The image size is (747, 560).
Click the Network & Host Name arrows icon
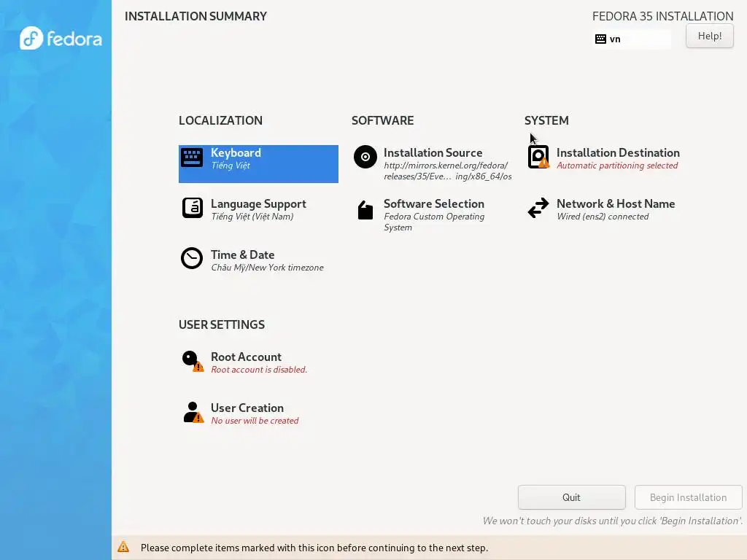538,208
